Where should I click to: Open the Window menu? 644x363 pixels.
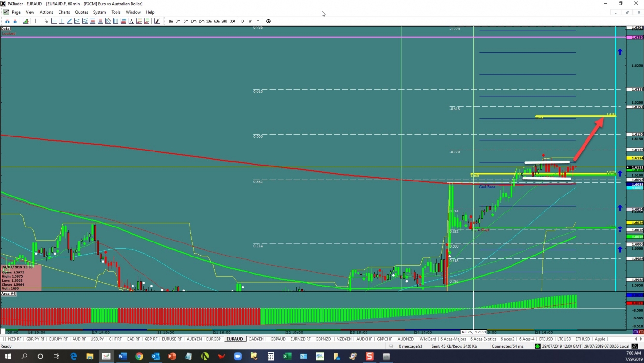click(x=133, y=12)
